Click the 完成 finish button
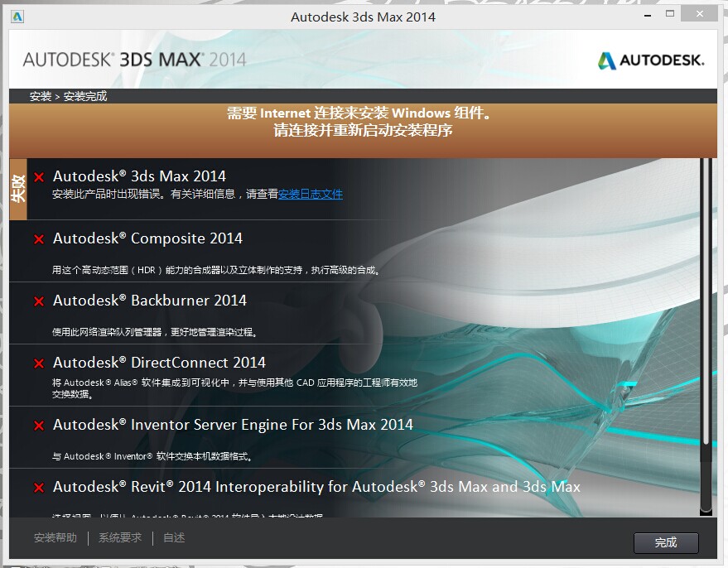Viewport: 728px width, 568px height. [666, 542]
